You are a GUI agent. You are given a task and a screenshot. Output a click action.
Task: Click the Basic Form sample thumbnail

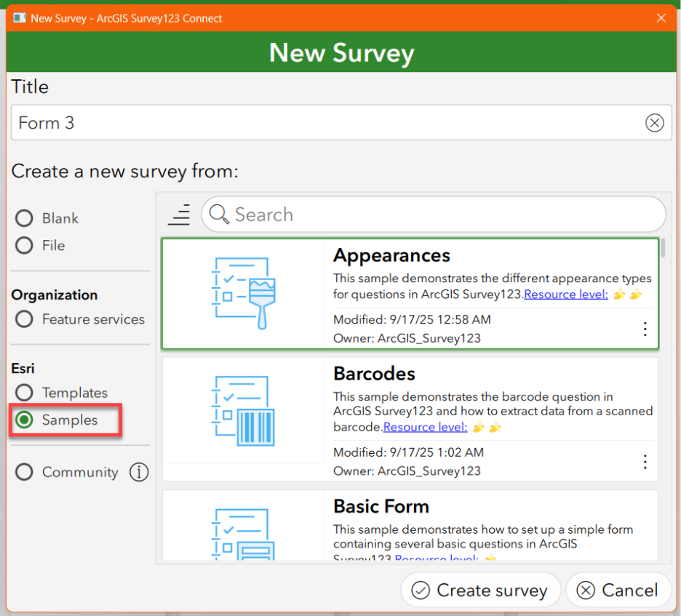coord(243,534)
